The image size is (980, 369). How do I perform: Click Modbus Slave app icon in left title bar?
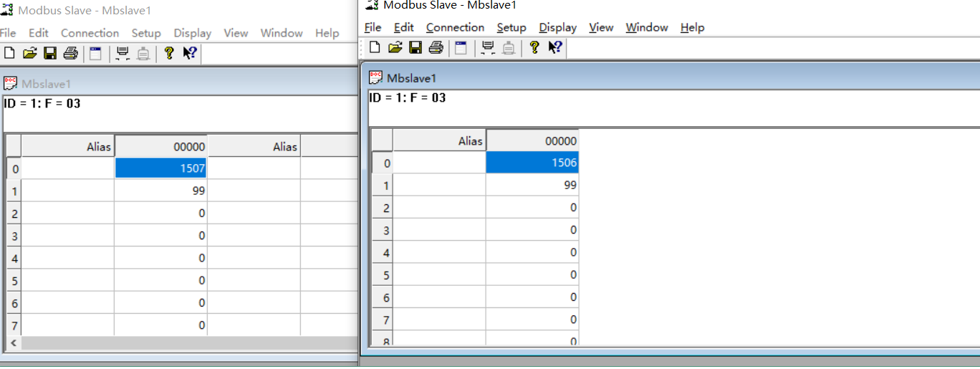tap(6, 11)
